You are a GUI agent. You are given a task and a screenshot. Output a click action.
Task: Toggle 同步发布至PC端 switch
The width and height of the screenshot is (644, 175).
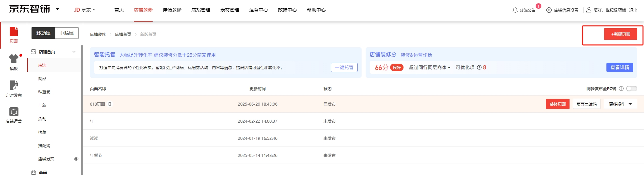tap(631, 89)
